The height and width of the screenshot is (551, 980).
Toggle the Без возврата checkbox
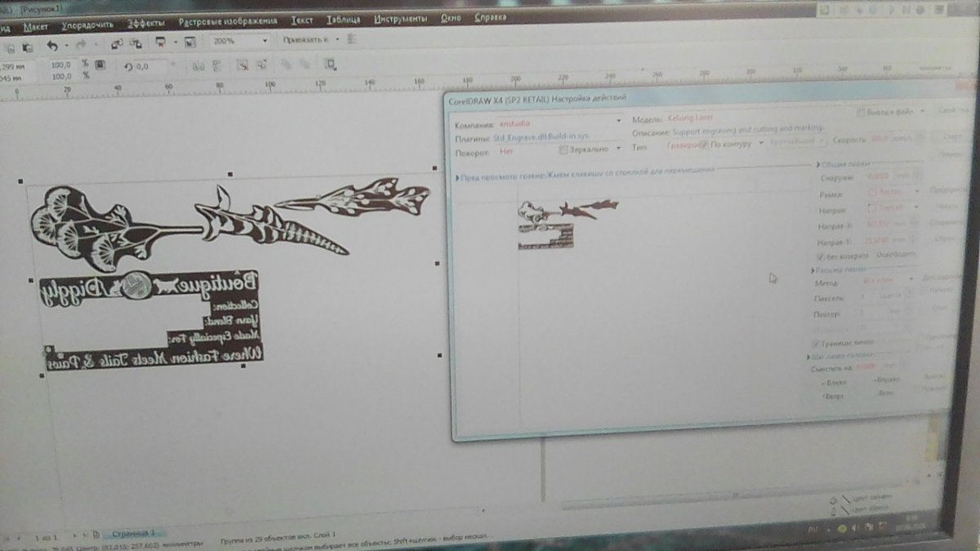pyautogui.click(x=819, y=256)
